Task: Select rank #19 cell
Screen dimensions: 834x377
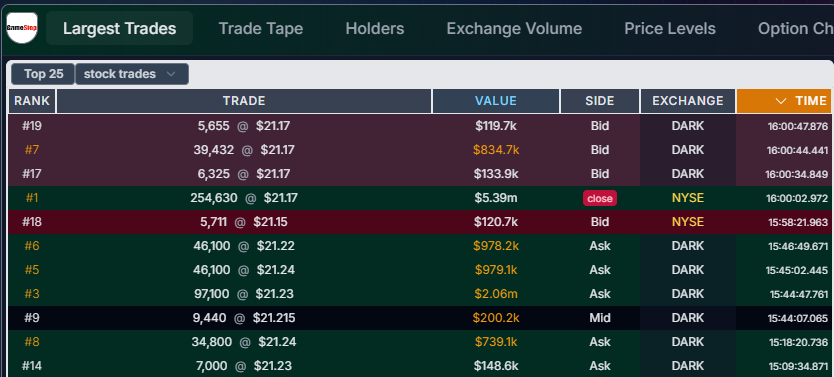Action: pyautogui.click(x=32, y=126)
